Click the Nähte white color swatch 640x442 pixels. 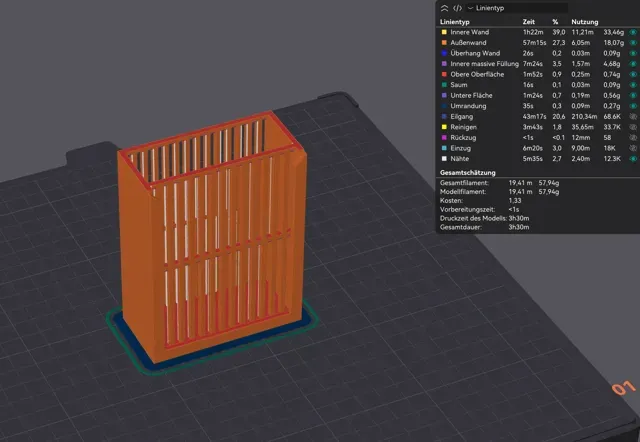coord(444,159)
